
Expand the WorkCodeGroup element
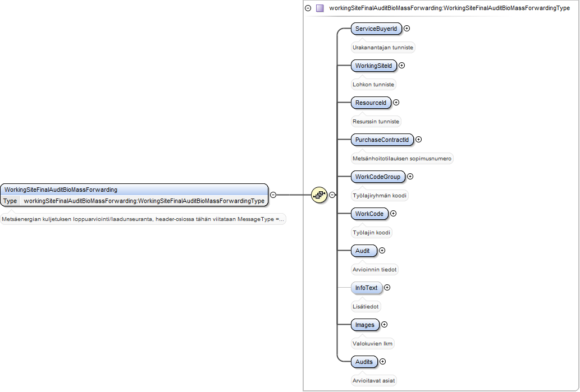pyautogui.click(x=410, y=177)
